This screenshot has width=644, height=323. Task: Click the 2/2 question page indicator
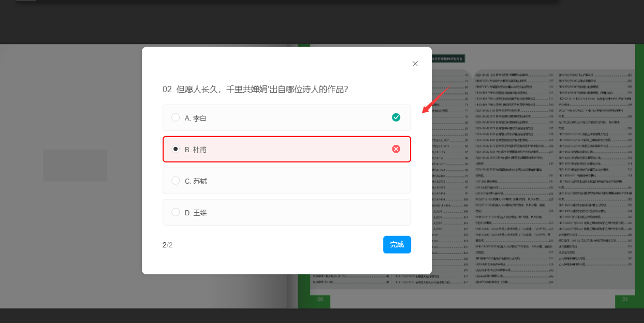coord(167,245)
